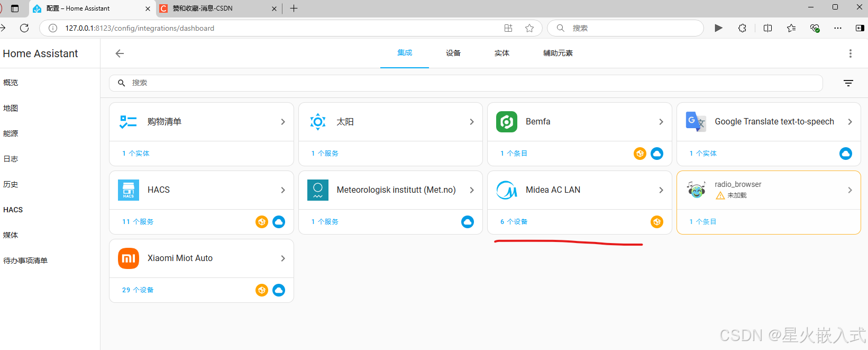
Task: Open 1 个实体 link under 购物清单
Action: (x=136, y=154)
